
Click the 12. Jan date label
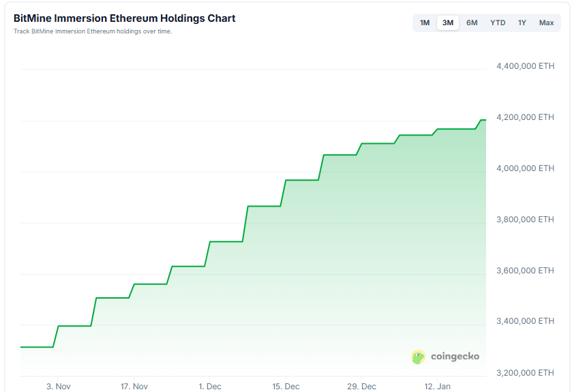(437, 387)
